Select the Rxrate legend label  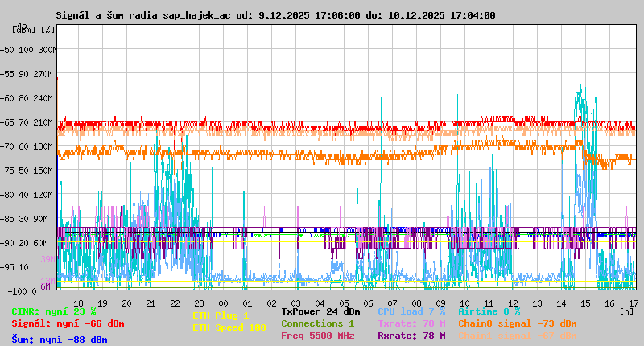click(x=411, y=336)
